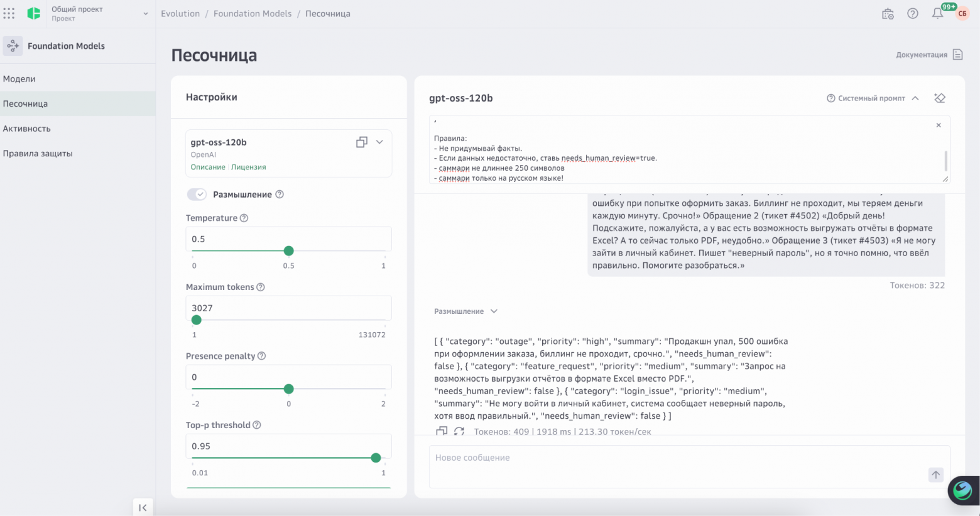Open the Общий проект project selector
980x516 pixels.
coord(89,13)
